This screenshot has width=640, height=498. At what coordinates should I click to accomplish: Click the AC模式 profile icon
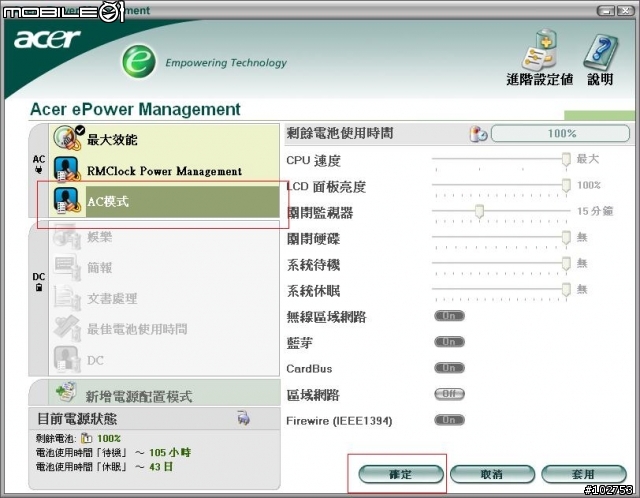click(66, 200)
